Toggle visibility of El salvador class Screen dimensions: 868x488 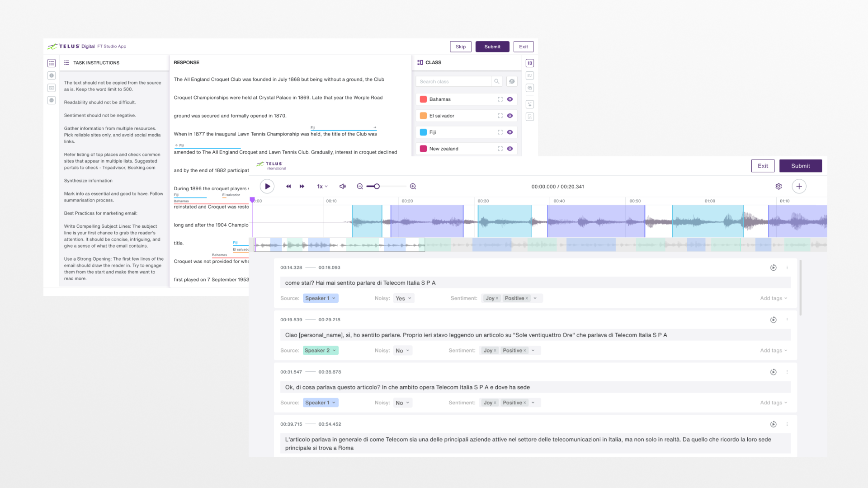pos(510,116)
